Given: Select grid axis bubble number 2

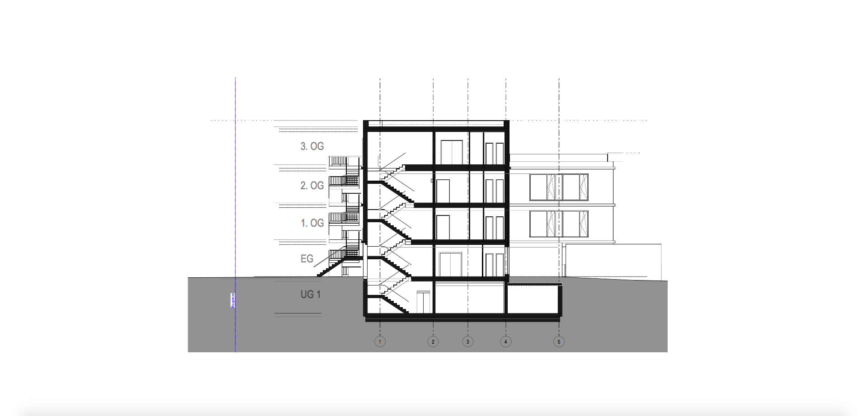Looking at the screenshot, I should click(x=433, y=341).
